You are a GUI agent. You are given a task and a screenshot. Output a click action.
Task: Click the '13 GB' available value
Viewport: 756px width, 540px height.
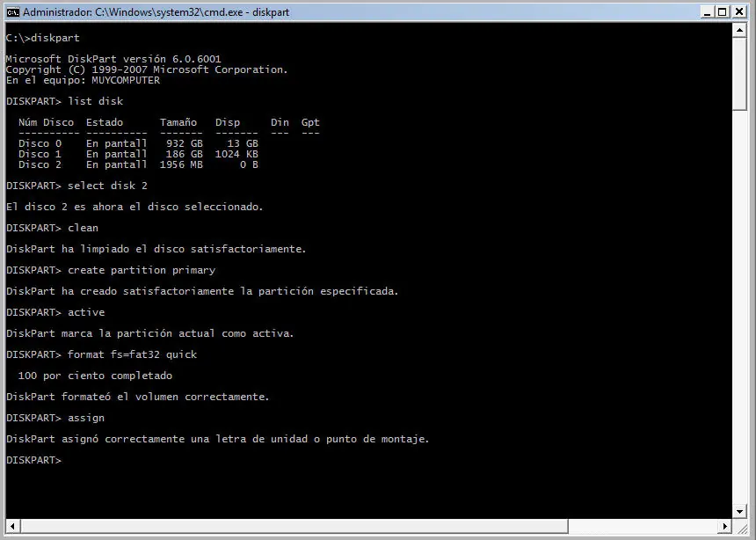click(243, 144)
